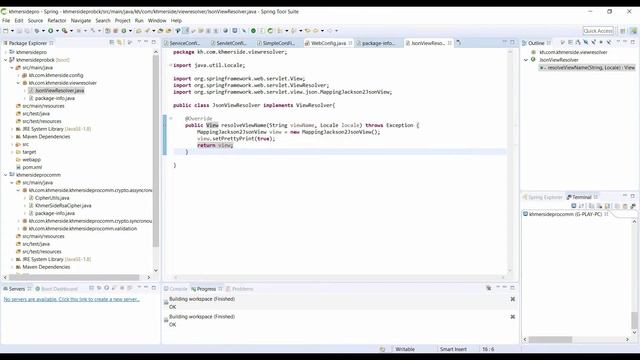Click the forward navigation arrow in toolbar
The width and height of the screenshot is (640, 360).
tap(330, 31)
